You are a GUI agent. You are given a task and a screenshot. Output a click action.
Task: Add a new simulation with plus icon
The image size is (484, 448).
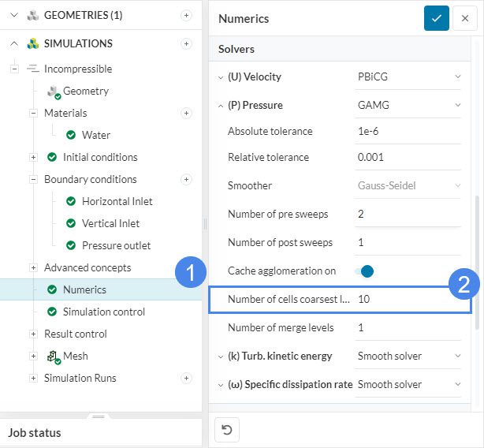tap(186, 43)
